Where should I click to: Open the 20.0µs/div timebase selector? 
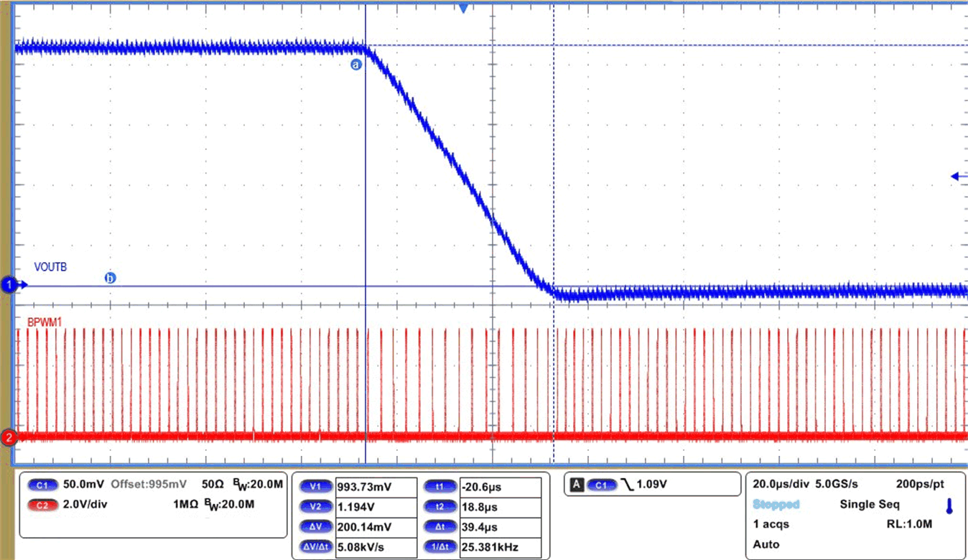[781, 484]
